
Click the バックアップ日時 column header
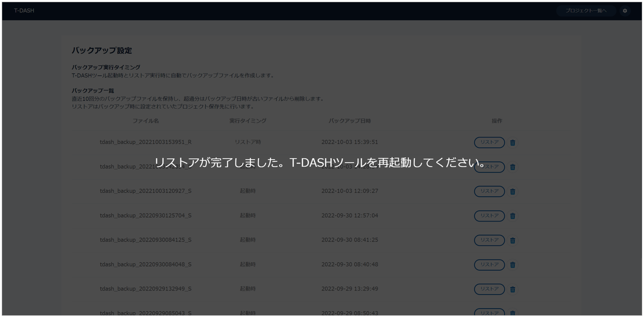349,121
